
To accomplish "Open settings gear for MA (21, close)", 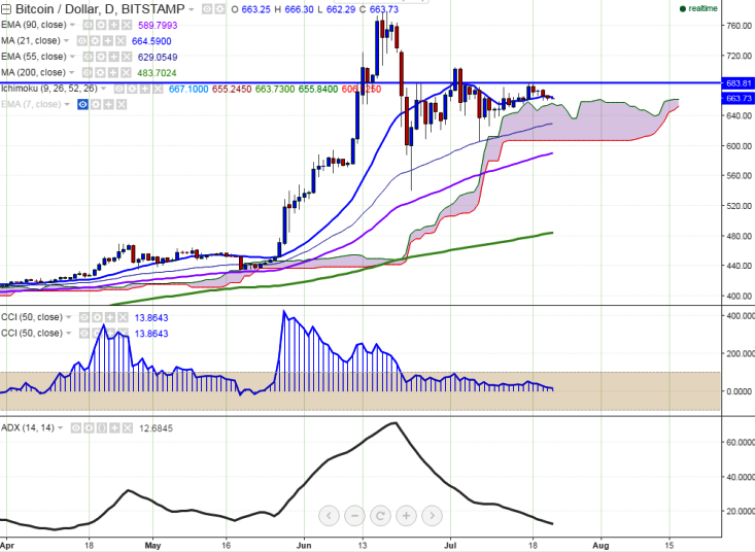I will click(94, 41).
